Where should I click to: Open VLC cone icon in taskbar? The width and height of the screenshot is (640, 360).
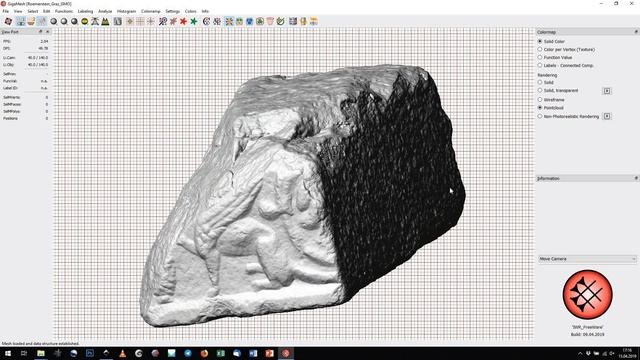[122, 353]
